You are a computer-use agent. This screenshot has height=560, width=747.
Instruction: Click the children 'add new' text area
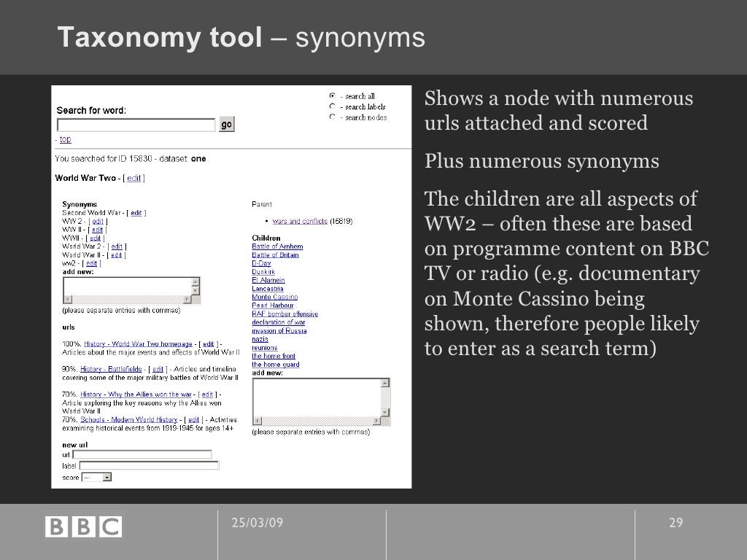click(x=317, y=397)
